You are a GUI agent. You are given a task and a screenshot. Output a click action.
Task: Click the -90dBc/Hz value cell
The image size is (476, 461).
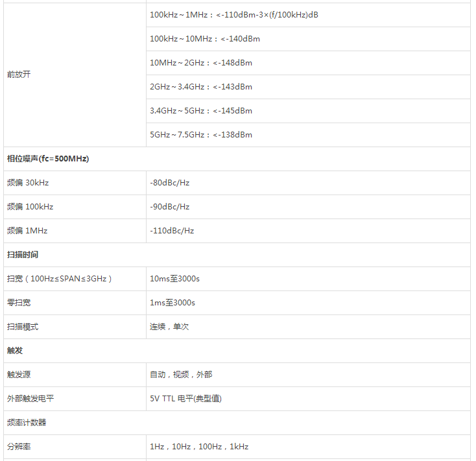coord(170,207)
